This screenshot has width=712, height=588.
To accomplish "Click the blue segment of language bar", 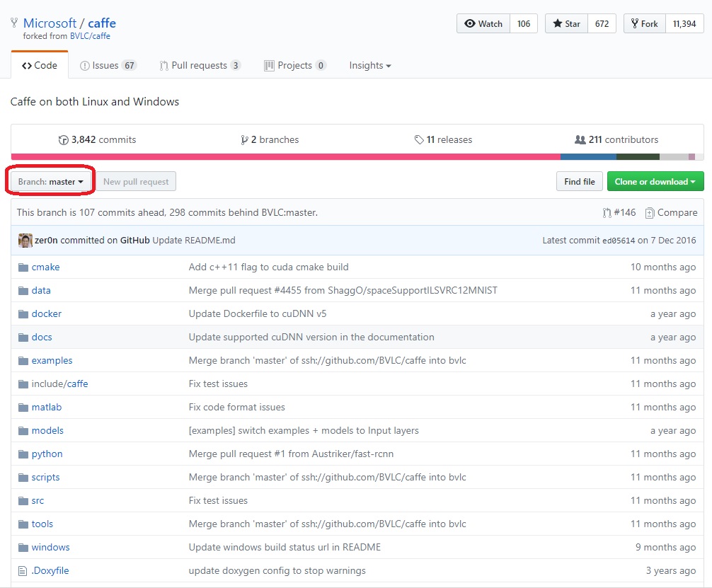I will click(x=588, y=156).
